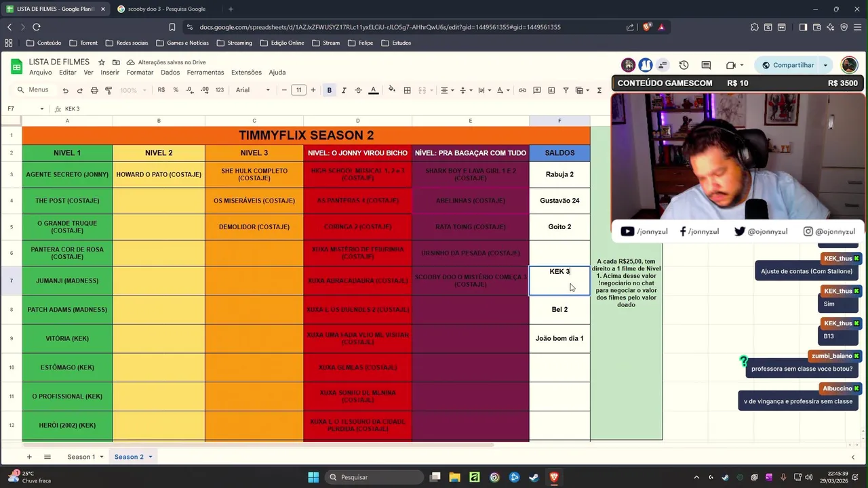Open the Arquivo menu
Image resolution: width=868 pixels, height=488 pixels.
[40, 73]
